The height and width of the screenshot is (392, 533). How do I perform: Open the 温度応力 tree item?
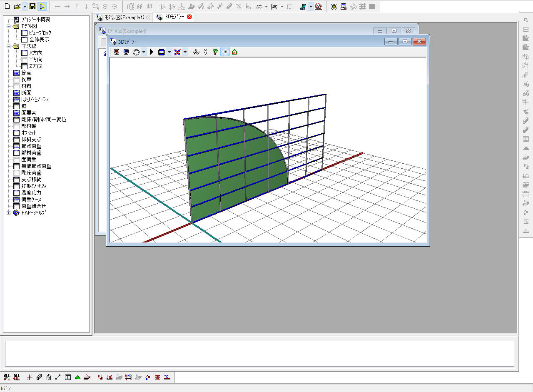(x=31, y=193)
